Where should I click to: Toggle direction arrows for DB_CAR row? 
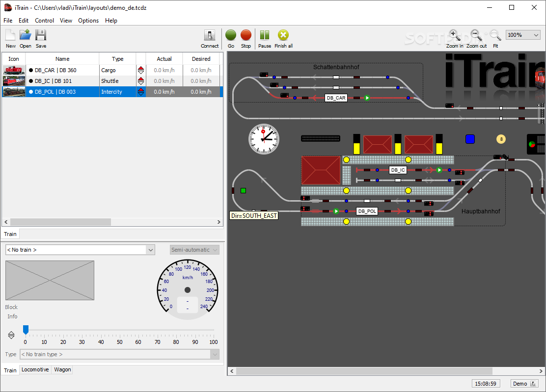tap(141, 70)
